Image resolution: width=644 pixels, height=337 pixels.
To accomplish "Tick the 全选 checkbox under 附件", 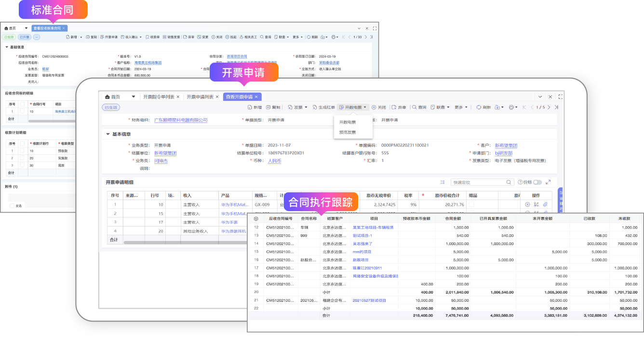I will click(12, 206).
